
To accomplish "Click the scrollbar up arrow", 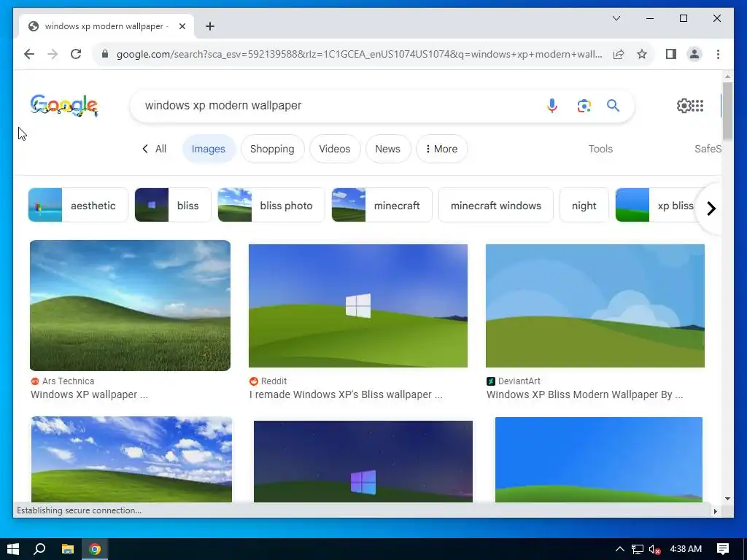I will coord(727,76).
